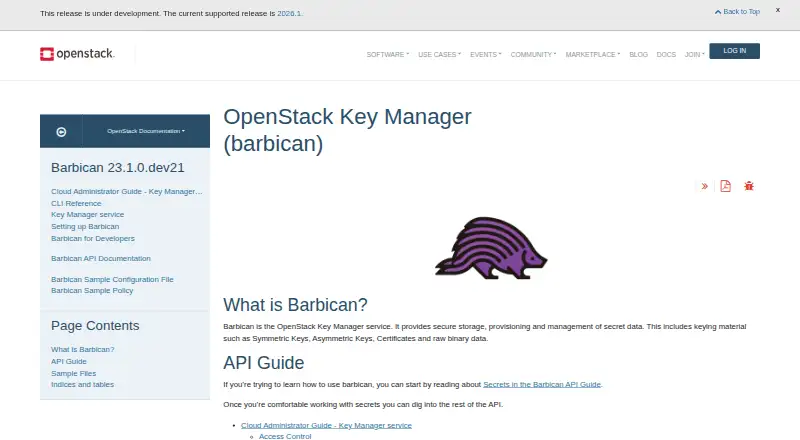Open the Access Control sub-link
800x440 pixels.
pos(285,436)
